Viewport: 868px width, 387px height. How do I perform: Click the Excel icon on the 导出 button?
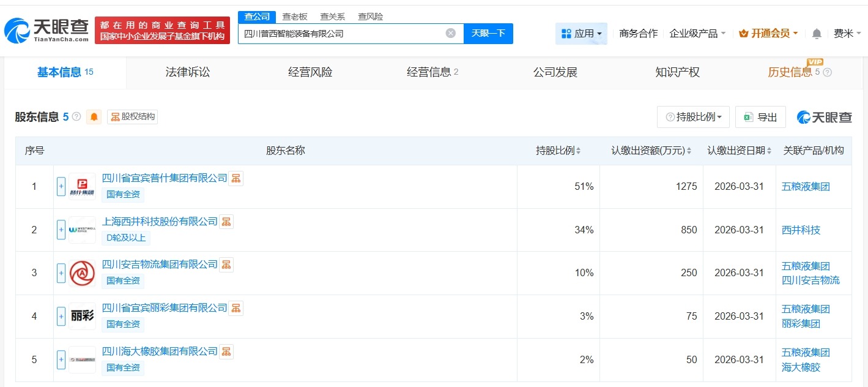(750, 116)
